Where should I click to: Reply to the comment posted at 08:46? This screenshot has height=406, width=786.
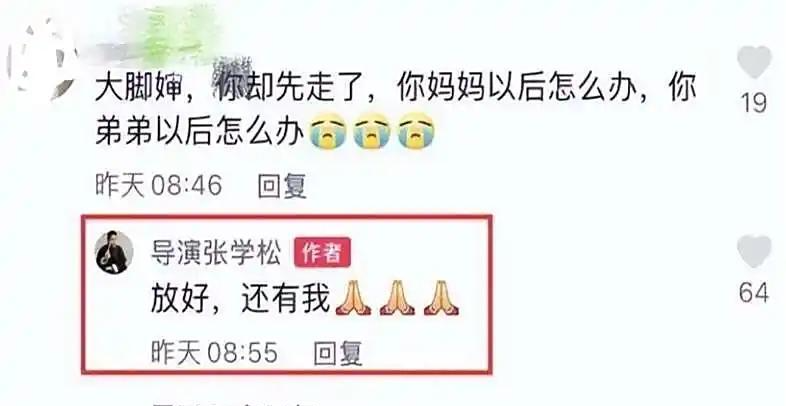[282, 186]
